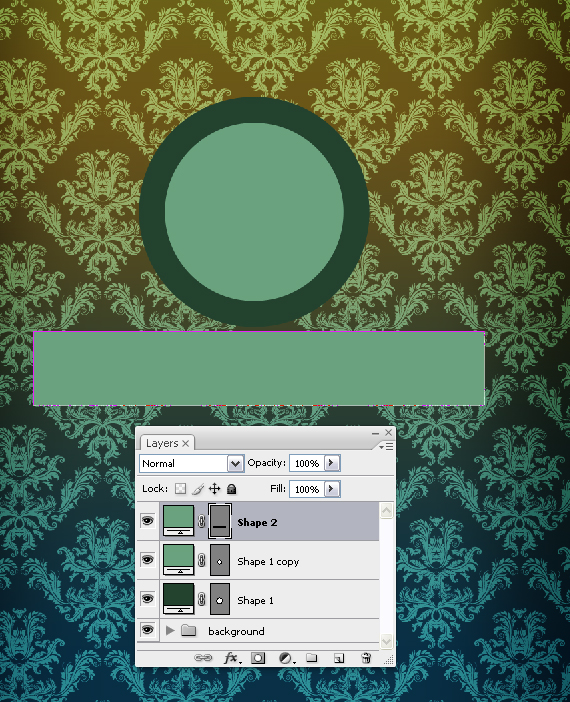The width and height of the screenshot is (570, 702).
Task: Click the Shape 1 copy fill color thumbnail
Action: tap(179, 560)
